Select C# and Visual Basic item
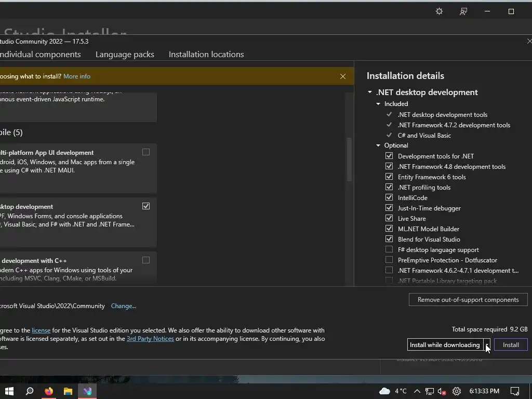Viewport: 532px width, 399px height. point(424,136)
